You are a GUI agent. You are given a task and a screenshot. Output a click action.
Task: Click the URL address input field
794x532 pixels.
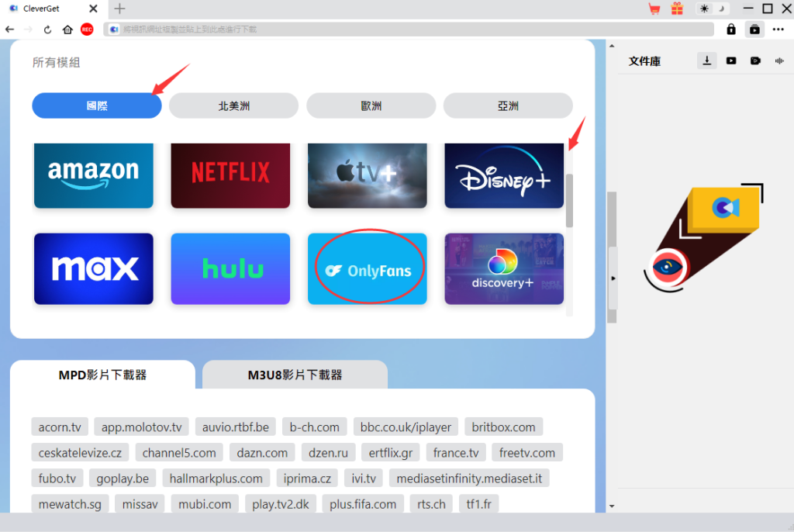(409, 29)
